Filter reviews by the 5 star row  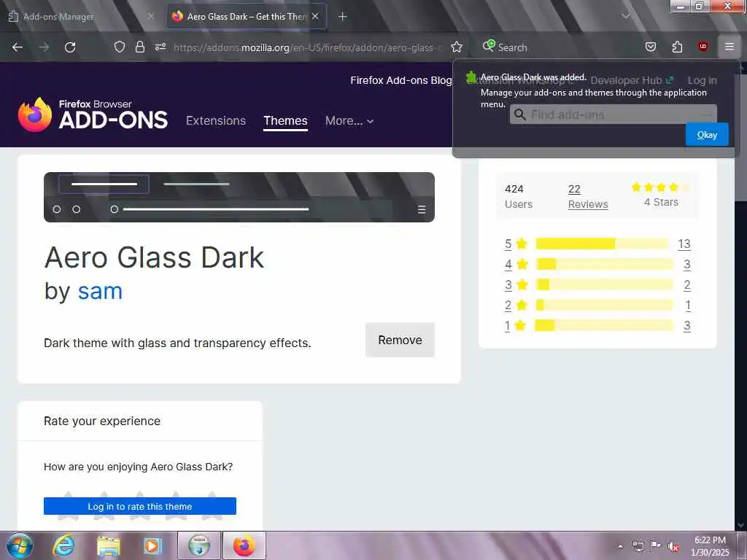pyautogui.click(x=597, y=244)
